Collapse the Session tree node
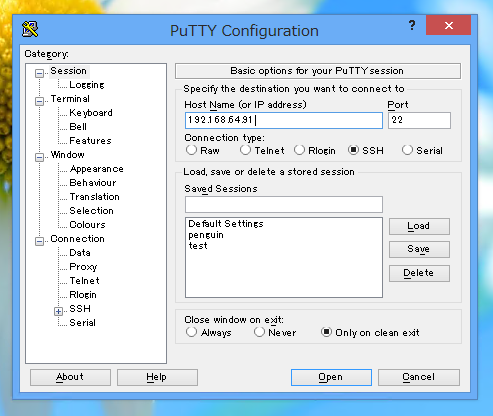493x416 pixels. [x=40, y=73]
